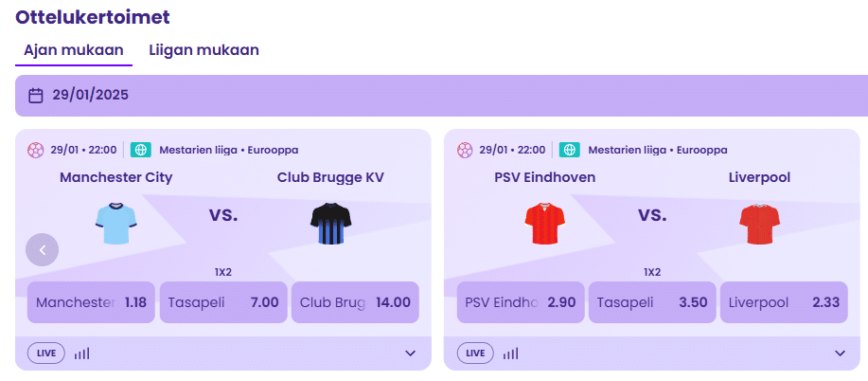Click the calendar icon beside 29/01/2025
Screen dimensions: 868x381
[35, 96]
